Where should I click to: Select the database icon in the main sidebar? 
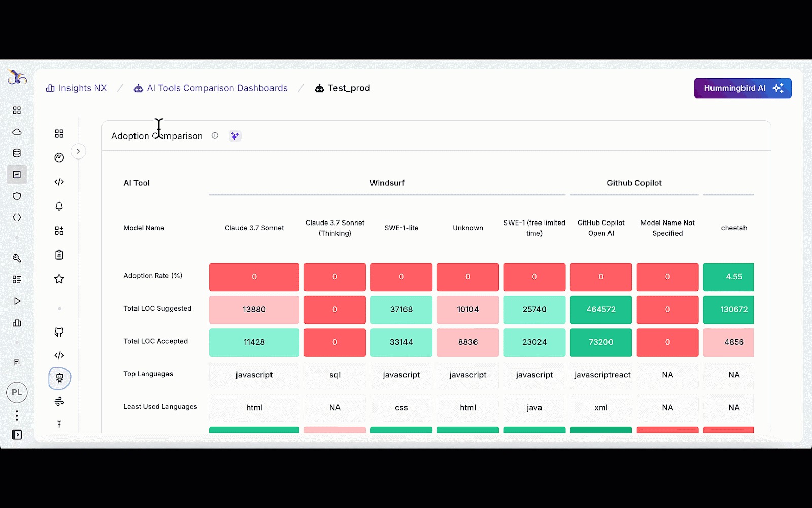pos(17,153)
